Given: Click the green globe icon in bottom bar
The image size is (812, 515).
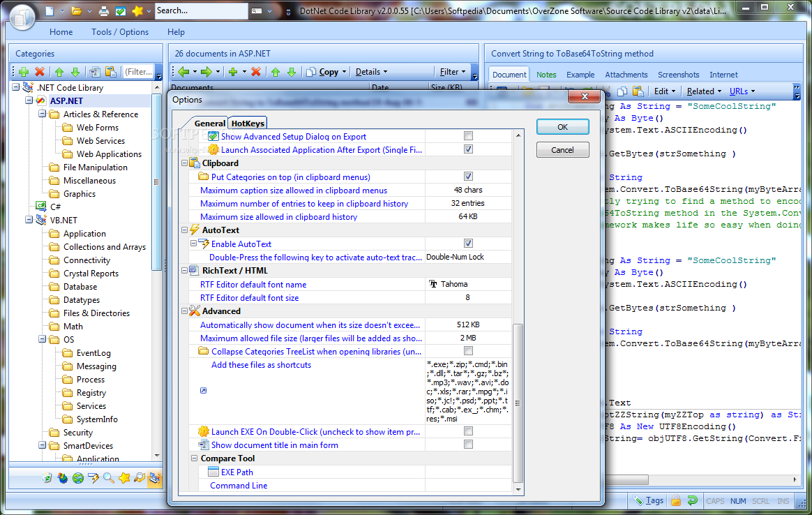Looking at the screenshot, I should coord(77,478).
